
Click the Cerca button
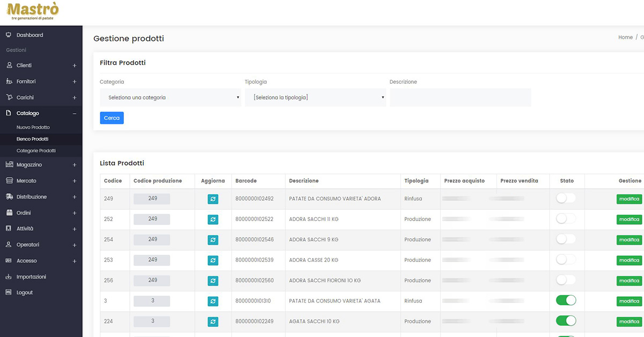click(x=112, y=118)
